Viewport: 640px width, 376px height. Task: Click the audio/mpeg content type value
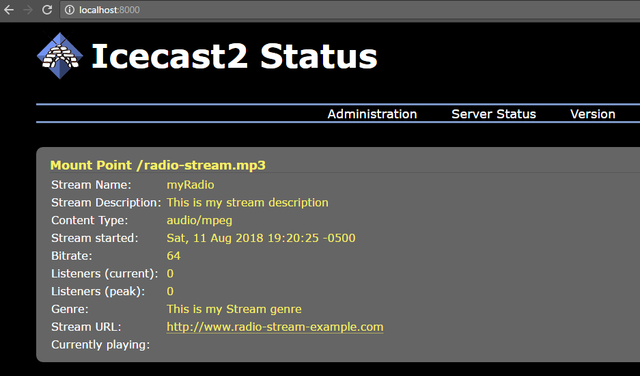pyautogui.click(x=199, y=220)
